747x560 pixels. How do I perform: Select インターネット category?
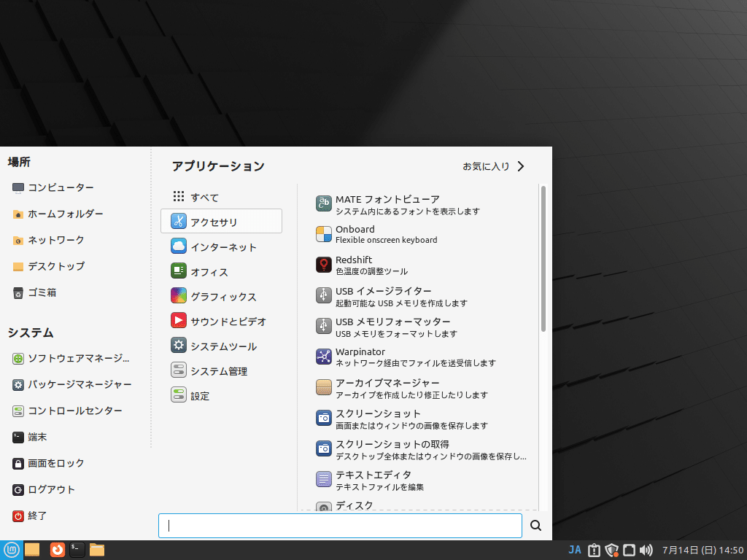[221, 246]
